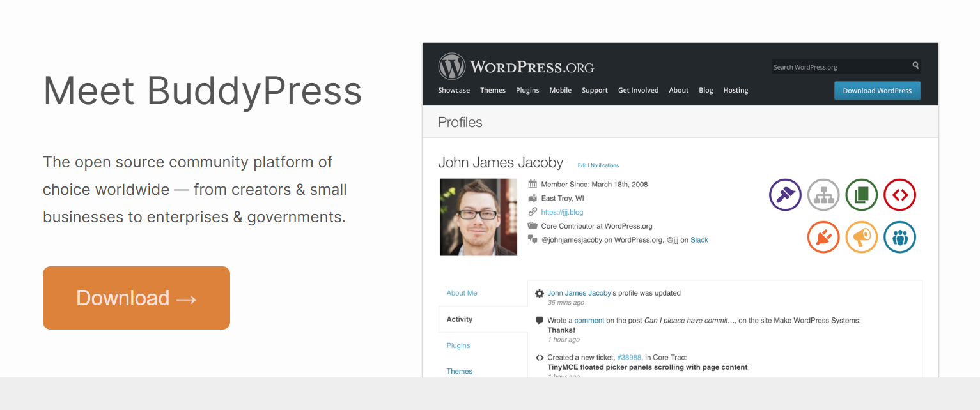Click the gray sitemap badge icon

point(823,195)
